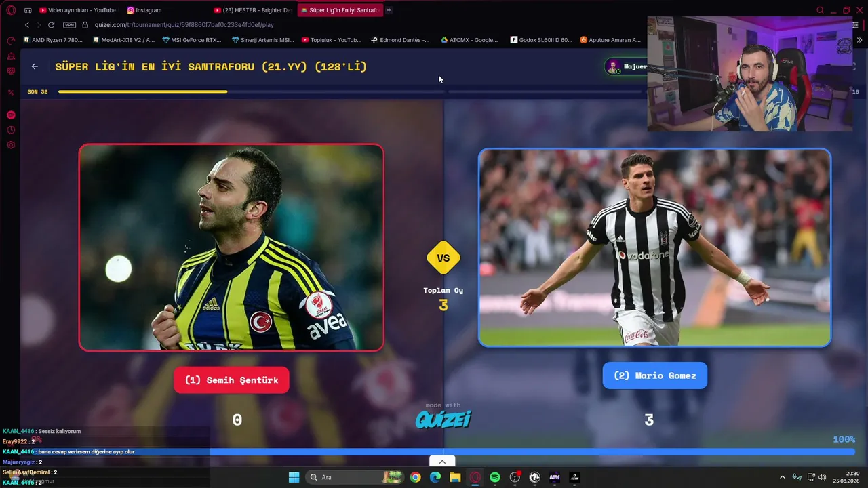Open Opera settings gear in sidebar

point(11,145)
